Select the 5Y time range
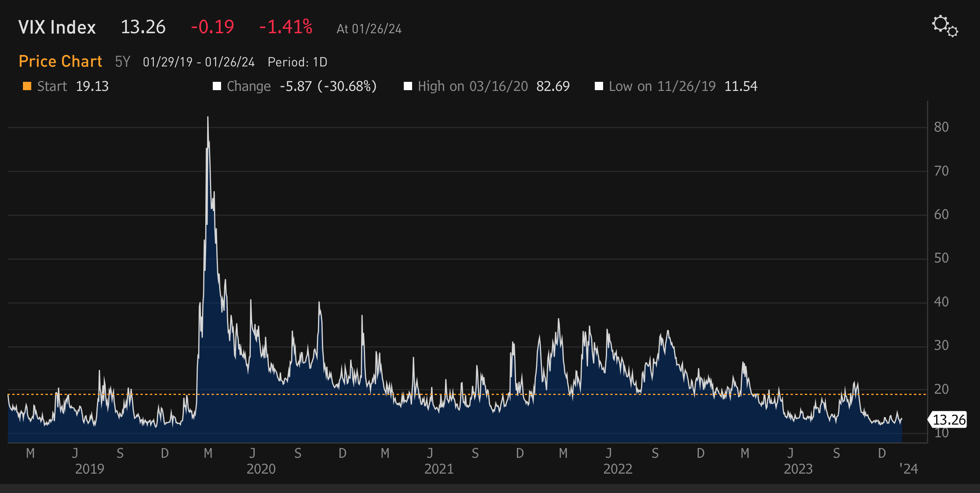This screenshot has width=980, height=493. pos(123,62)
